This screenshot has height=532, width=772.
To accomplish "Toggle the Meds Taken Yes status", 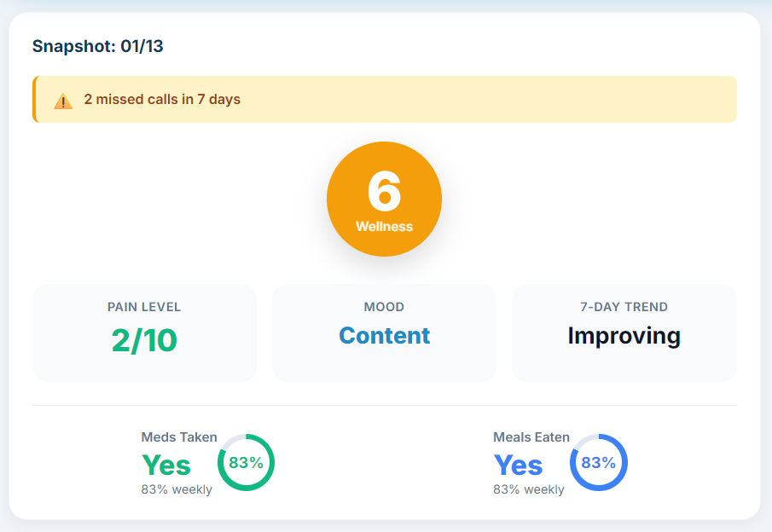I will [165, 465].
